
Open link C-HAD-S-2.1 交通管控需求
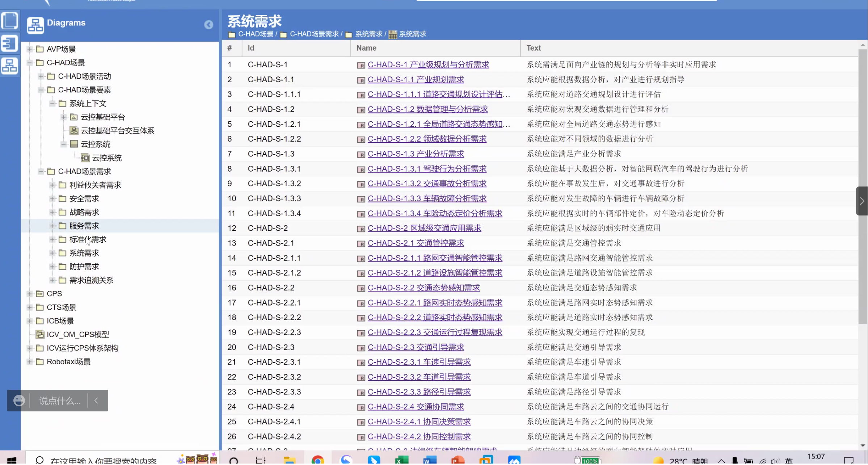(x=416, y=243)
